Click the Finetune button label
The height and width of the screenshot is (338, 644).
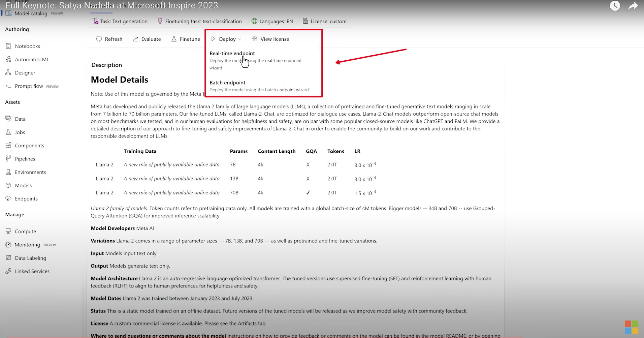[190, 39]
